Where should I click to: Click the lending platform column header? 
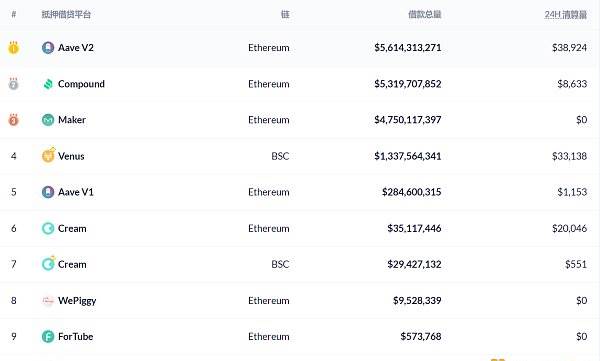point(66,15)
